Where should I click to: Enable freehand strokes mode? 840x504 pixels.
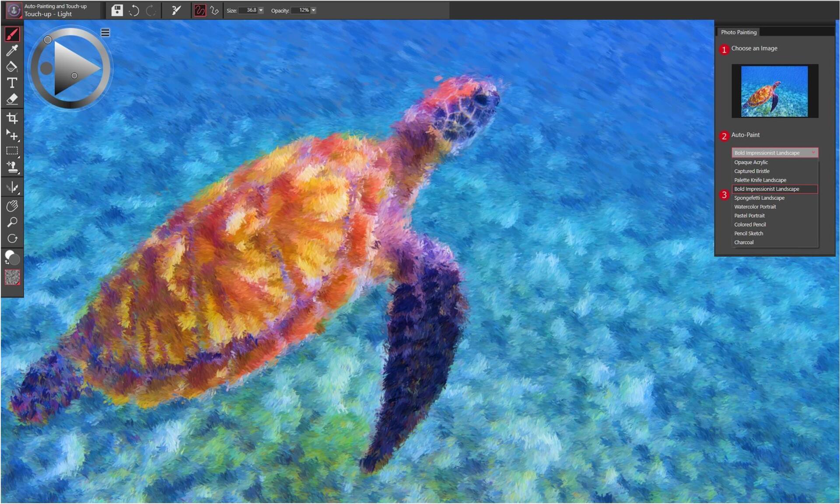point(199,10)
